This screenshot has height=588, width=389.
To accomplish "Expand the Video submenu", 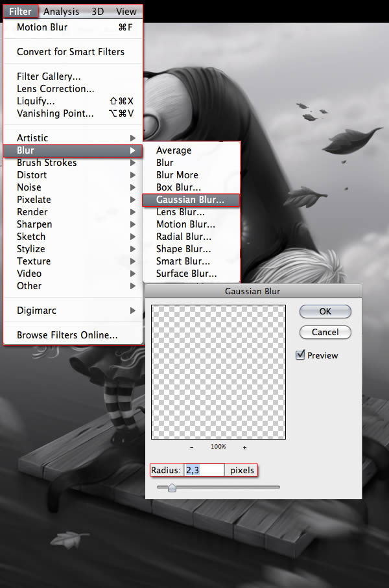I will [73, 274].
